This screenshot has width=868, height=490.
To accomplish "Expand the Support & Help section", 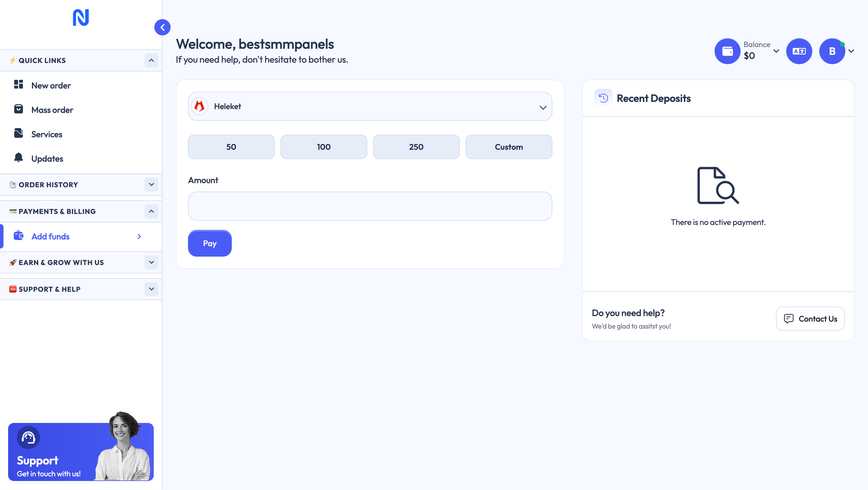I will [x=151, y=289].
